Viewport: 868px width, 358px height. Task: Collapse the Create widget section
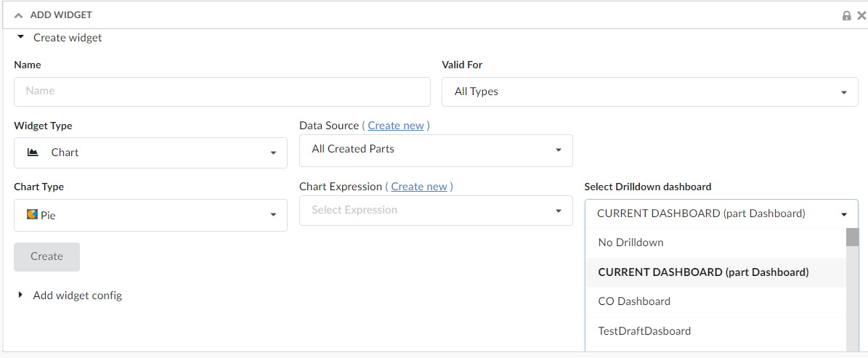[21, 37]
